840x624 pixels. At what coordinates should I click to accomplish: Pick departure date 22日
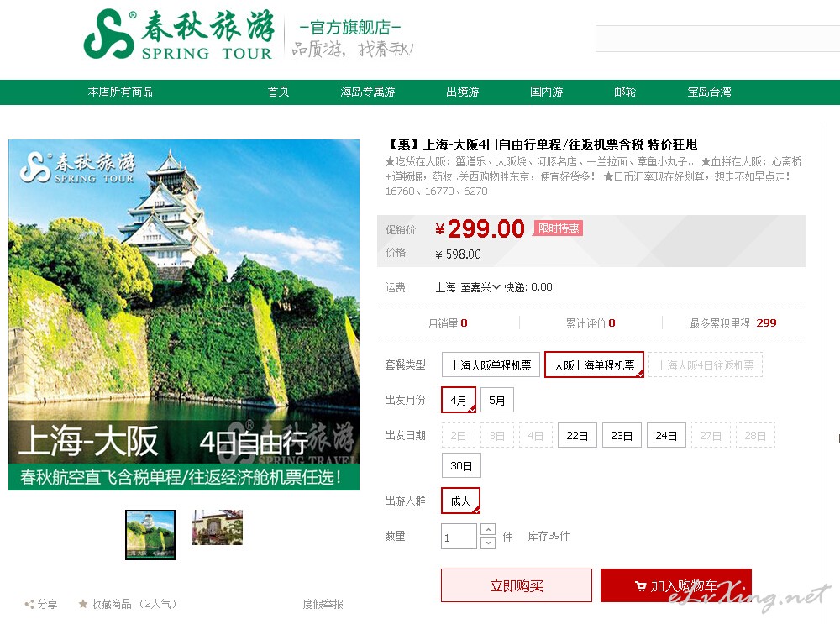tap(577, 435)
